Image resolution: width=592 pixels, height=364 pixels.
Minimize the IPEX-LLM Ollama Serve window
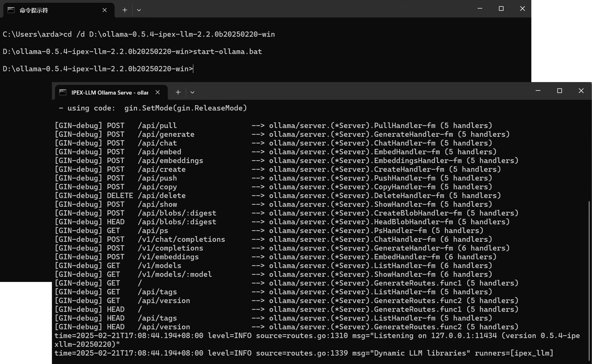point(538,91)
